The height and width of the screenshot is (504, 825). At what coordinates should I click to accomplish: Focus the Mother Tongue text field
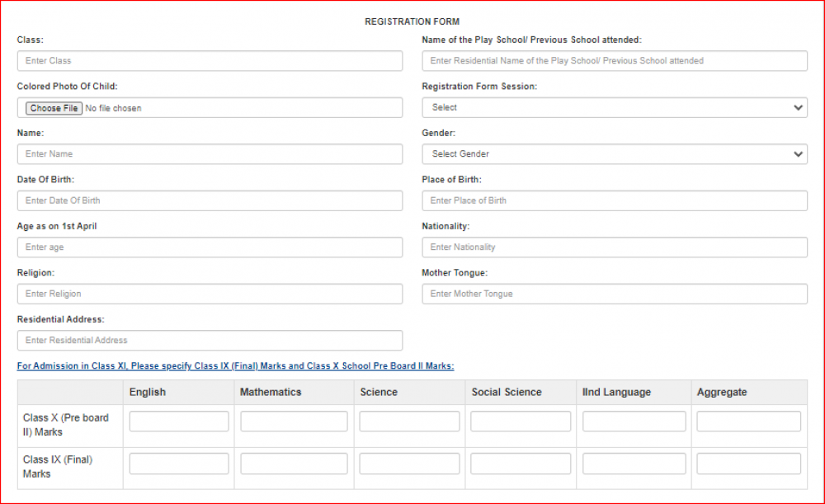point(614,294)
